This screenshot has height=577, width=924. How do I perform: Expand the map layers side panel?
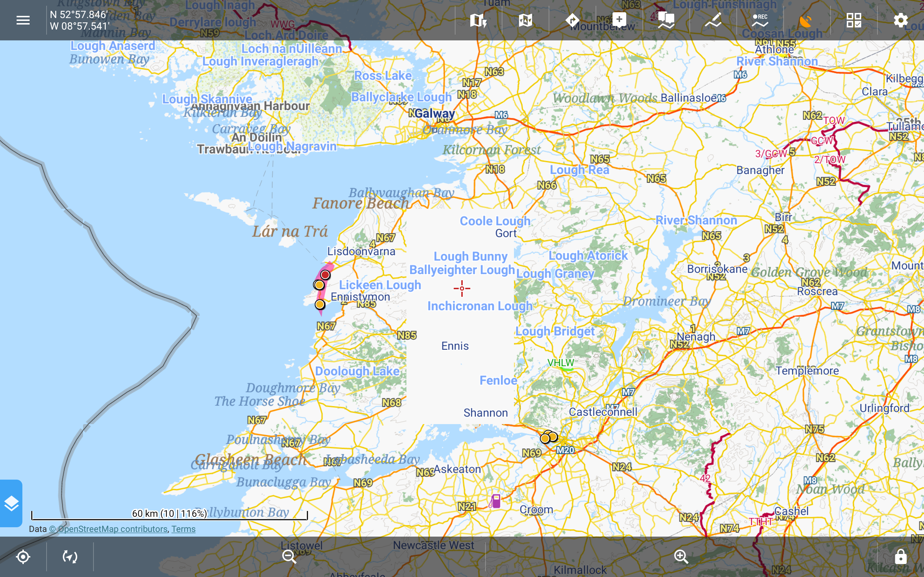point(12,503)
